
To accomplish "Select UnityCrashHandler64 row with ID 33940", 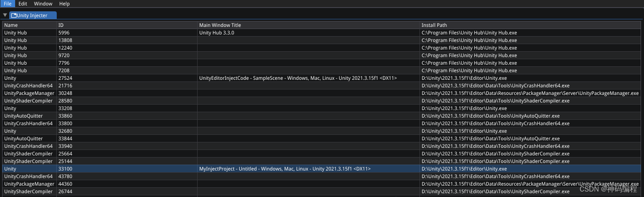I will coord(322,146).
